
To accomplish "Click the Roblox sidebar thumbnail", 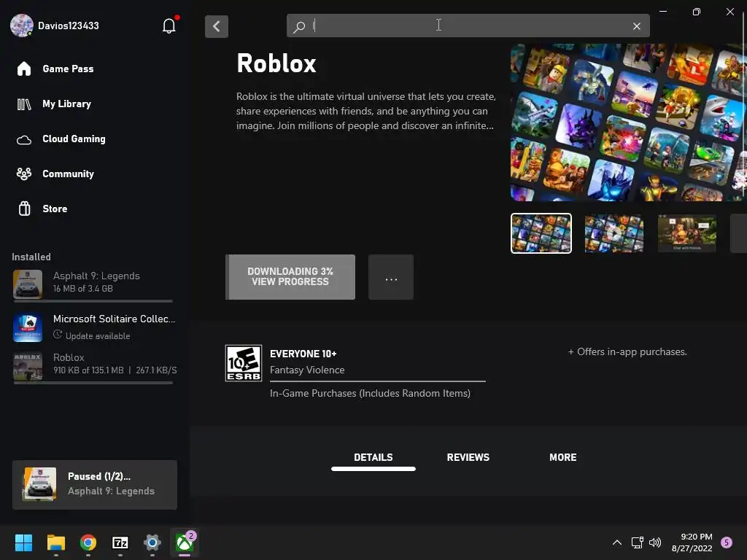I will tap(28, 366).
